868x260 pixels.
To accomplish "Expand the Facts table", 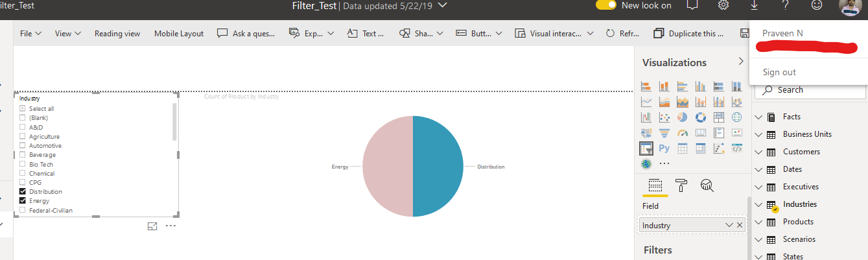I will click(759, 117).
